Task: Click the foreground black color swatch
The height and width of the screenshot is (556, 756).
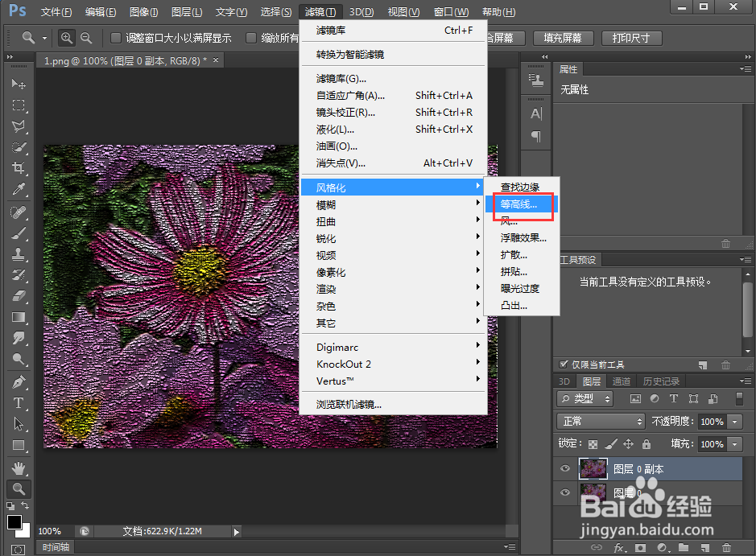Action: click(x=14, y=521)
